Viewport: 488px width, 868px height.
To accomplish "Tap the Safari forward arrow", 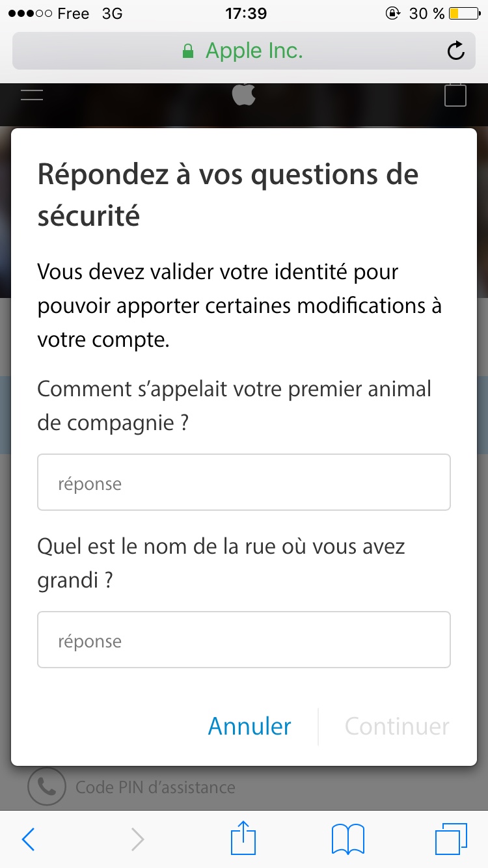I will pyautogui.click(x=137, y=839).
